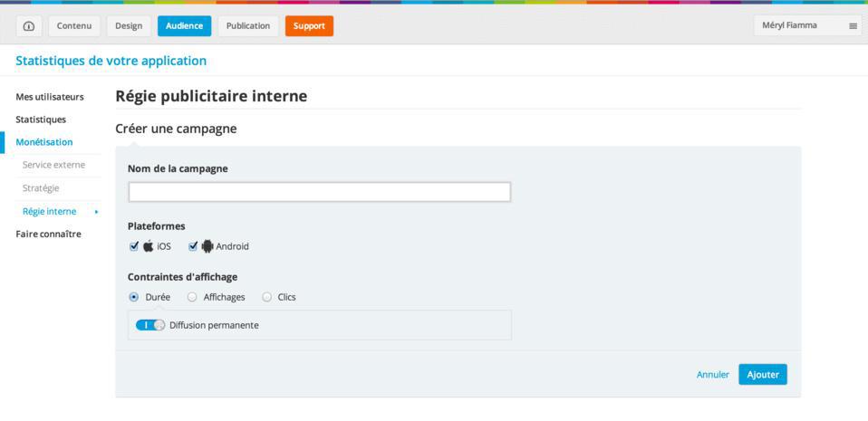Viewport: 868px width, 421px height.
Task: Click the Ajouter button
Action: point(762,375)
